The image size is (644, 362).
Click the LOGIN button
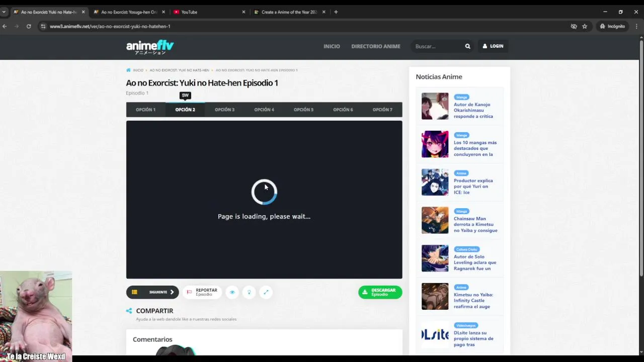[x=493, y=46]
